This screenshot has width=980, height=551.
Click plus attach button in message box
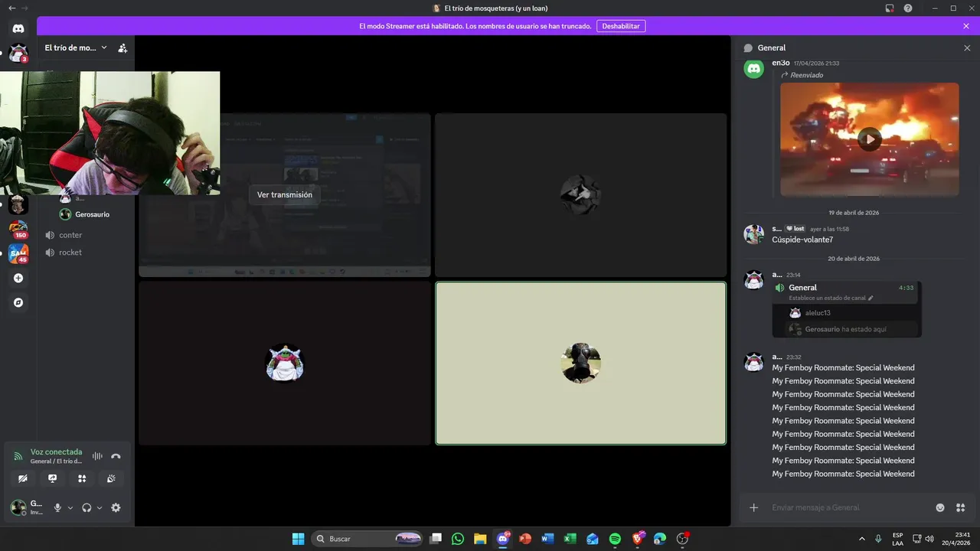click(x=753, y=507)
